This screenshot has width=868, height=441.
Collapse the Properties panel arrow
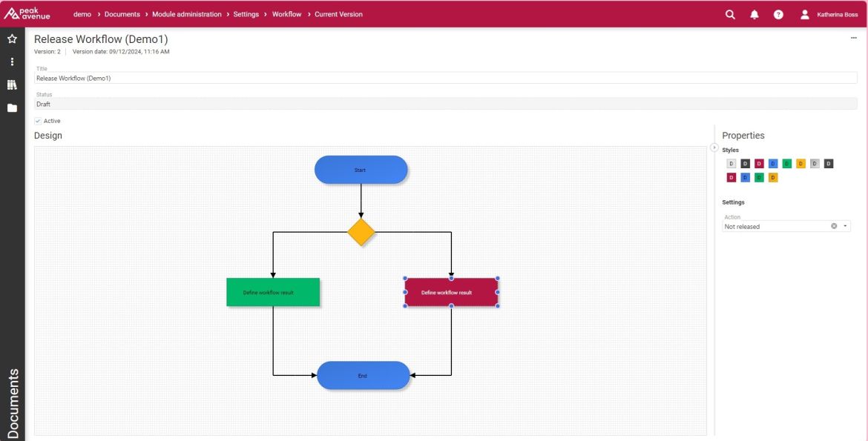pos(714,147)
